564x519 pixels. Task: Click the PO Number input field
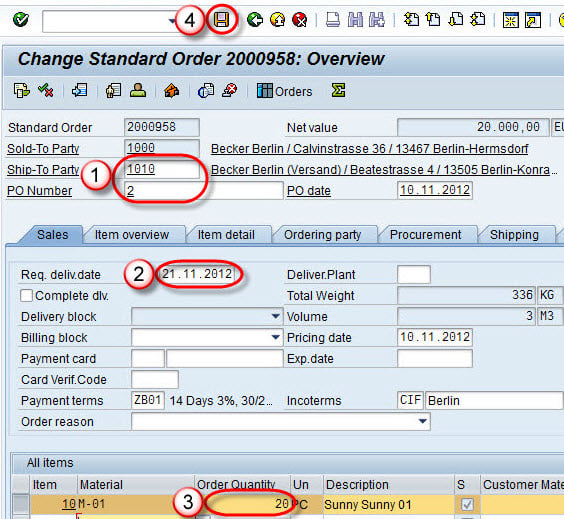tap(204, 190)
